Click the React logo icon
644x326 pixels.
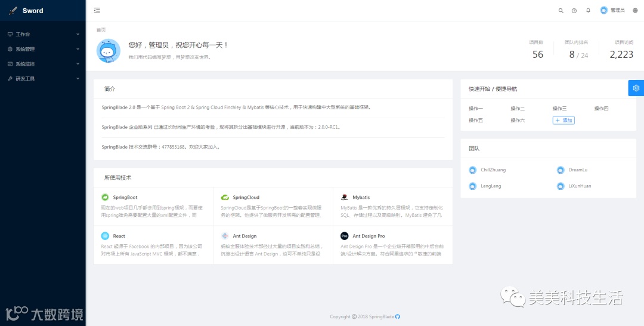pos(105,236)
